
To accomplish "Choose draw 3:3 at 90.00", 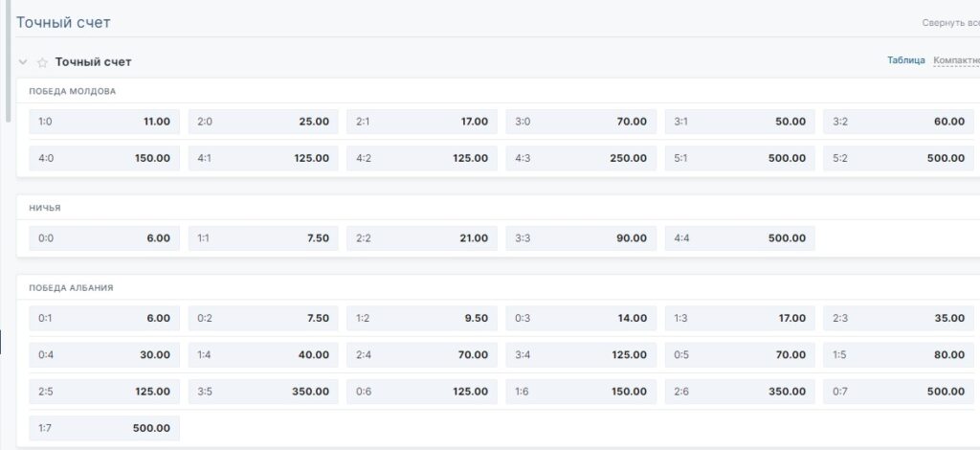I will (x=581, y=238).
